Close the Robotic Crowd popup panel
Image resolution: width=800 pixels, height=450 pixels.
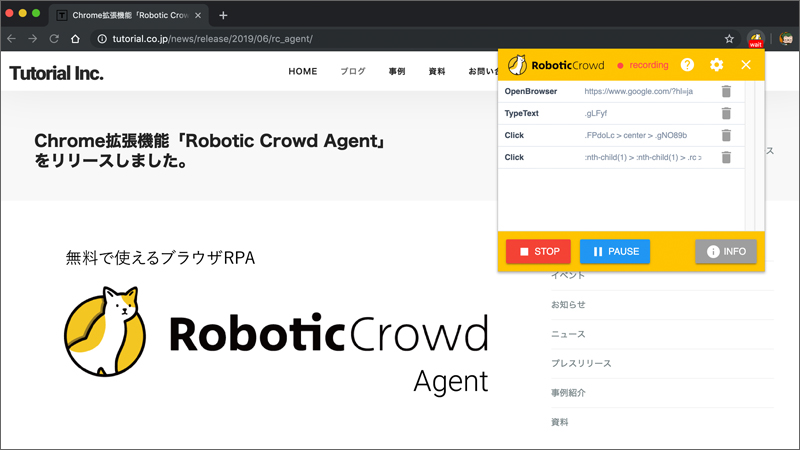746,65
